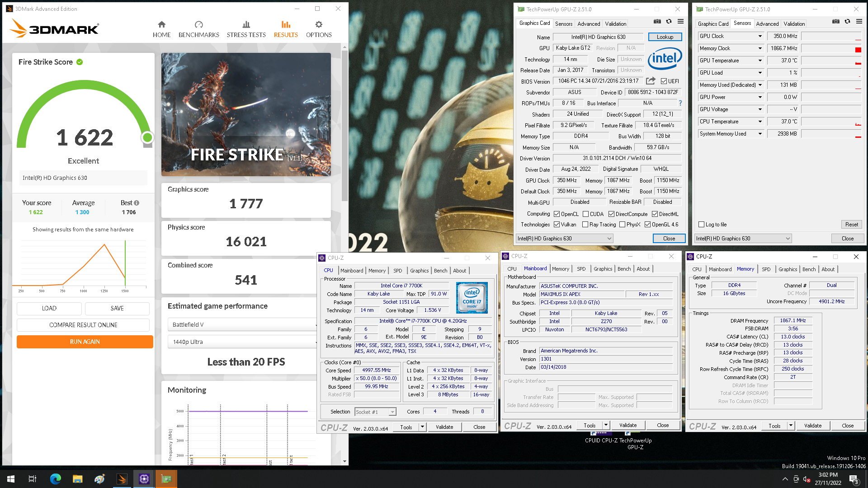
Task: Expand GPU Temperature sensor dropdown
Action: coord(760,61)
